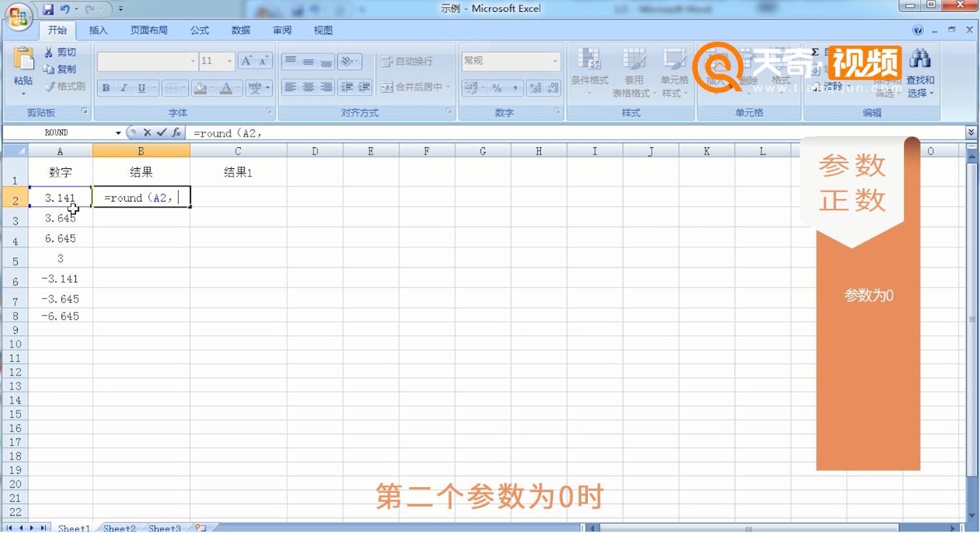Expand the formula bar
The height and width of the screenshot is (533, 980).
(971, 132)
